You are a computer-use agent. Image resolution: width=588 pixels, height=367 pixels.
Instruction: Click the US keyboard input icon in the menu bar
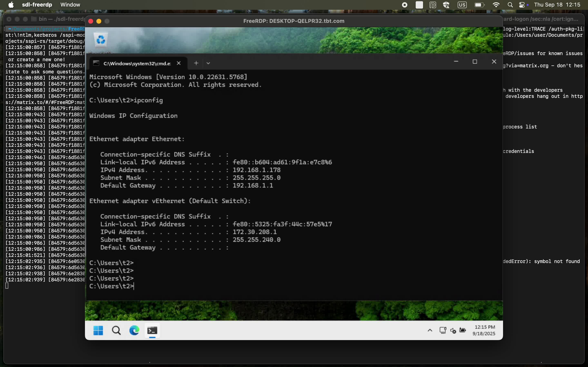pyautogui.click(x=462, y=5)
